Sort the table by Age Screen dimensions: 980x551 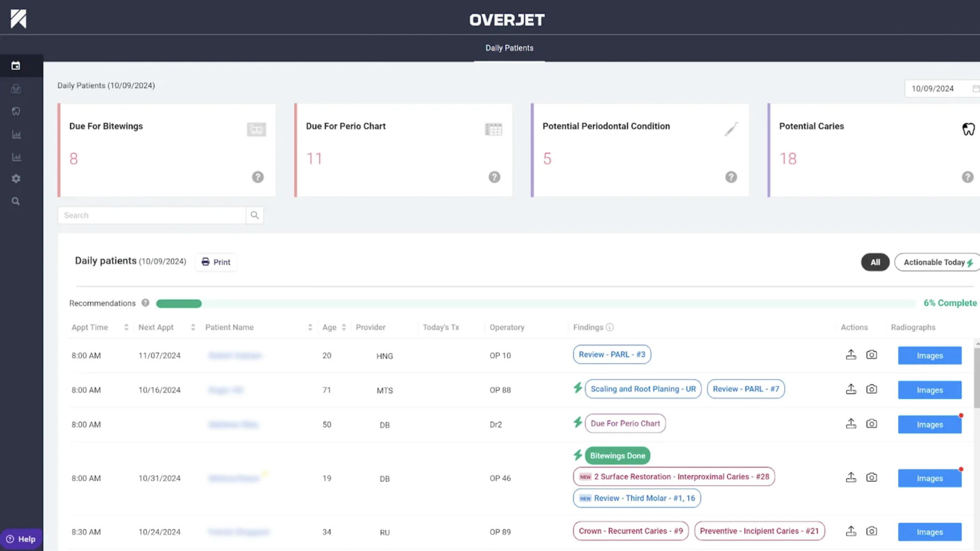click(344, 328)
